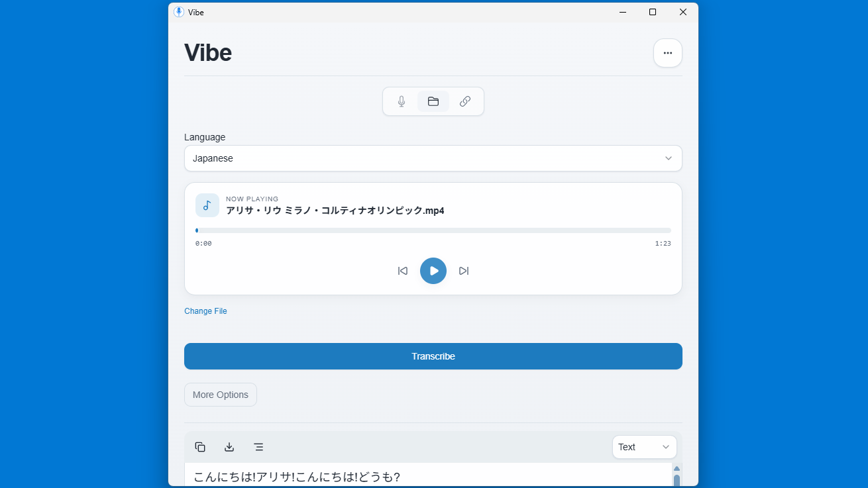Switch to the URL link input mode
This screenshot has height=488, width=868.
coord(465,101)
